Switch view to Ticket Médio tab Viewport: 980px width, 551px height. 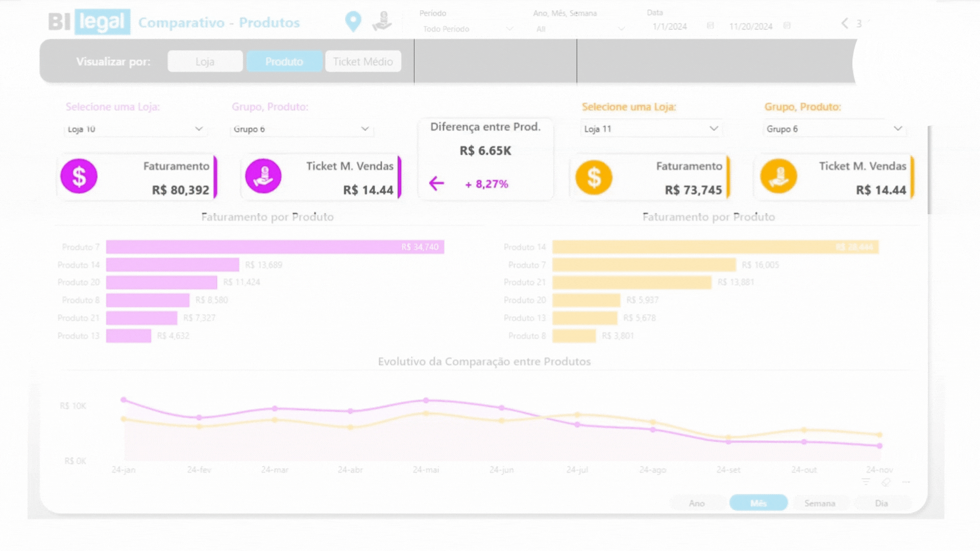coord(363,62)
